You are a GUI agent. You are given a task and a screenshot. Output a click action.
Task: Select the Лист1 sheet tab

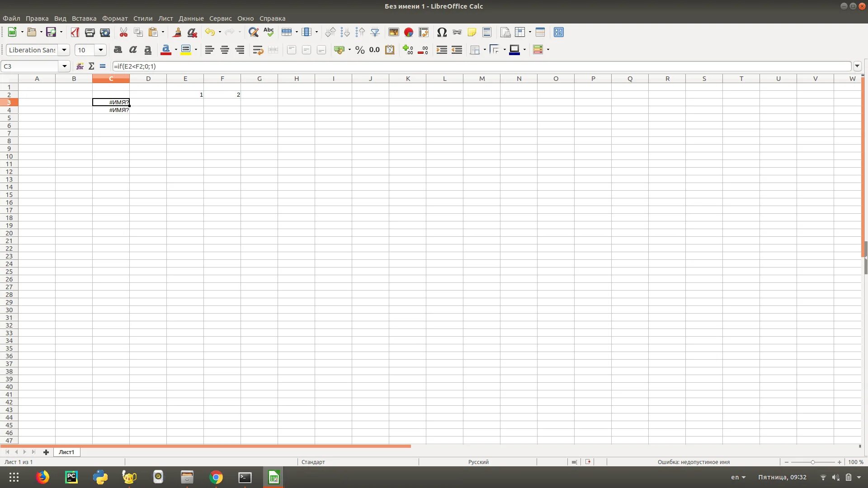(66, 452)
